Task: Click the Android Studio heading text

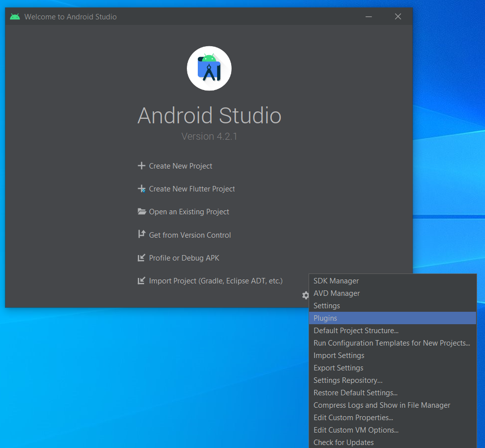Action: (x=209, y=115)
